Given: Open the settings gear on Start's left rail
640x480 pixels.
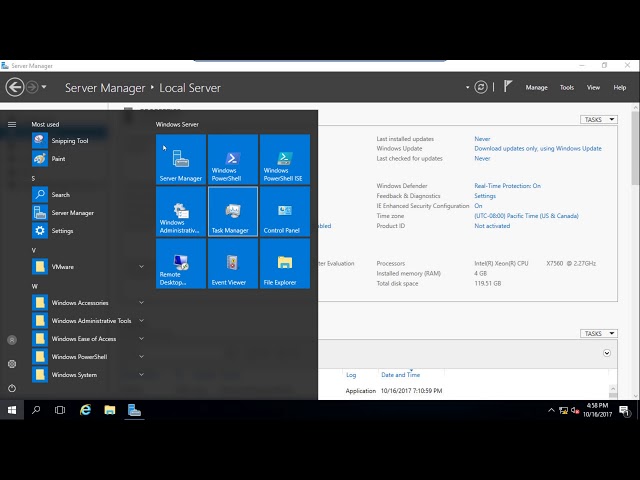Looking at the screenshot, I should point(12,364).
